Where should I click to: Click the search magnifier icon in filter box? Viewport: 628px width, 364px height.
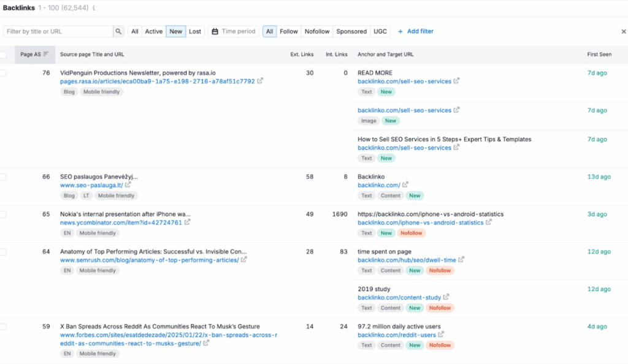pyautogui.click(x=118, y=31)
